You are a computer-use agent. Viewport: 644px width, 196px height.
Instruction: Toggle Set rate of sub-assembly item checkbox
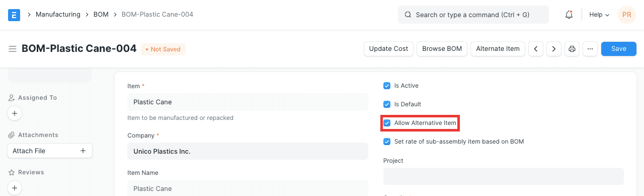pyautogui.click(x=387, y=142)
